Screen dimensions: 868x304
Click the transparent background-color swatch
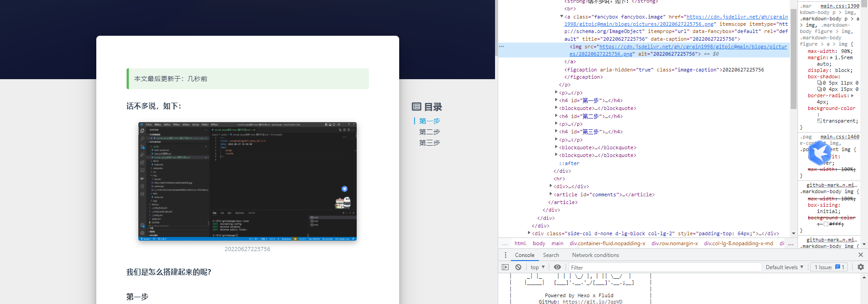(820, 121)
